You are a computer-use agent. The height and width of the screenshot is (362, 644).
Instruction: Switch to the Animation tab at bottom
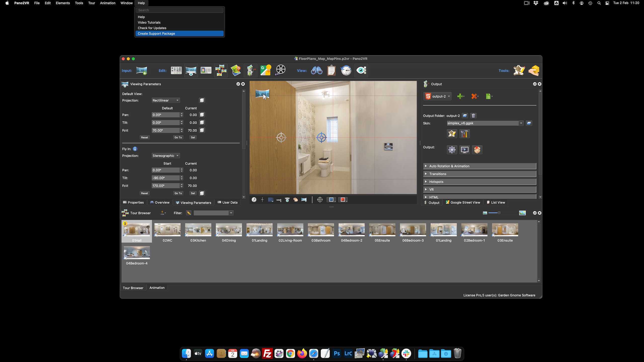click(x=157, y=288)
